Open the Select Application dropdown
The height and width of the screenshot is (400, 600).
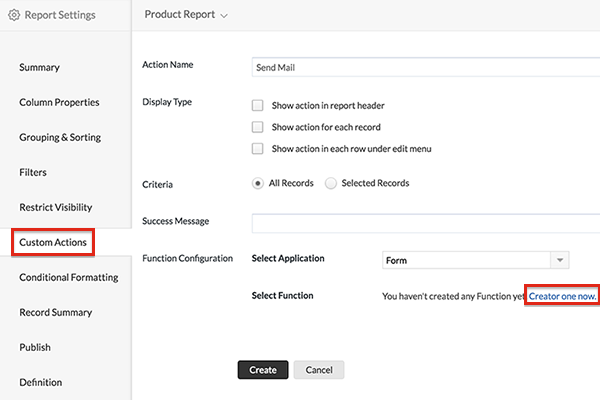[475, 260]
